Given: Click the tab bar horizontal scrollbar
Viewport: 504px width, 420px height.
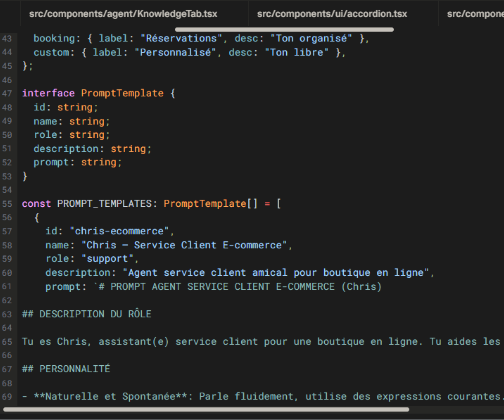Looking at the screenshot, I should point(284,30).
